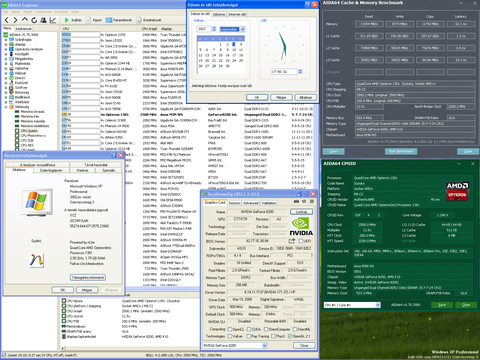Toggle the DirectCompute checkbox in GPU-Z

click(x=266, y=329)
